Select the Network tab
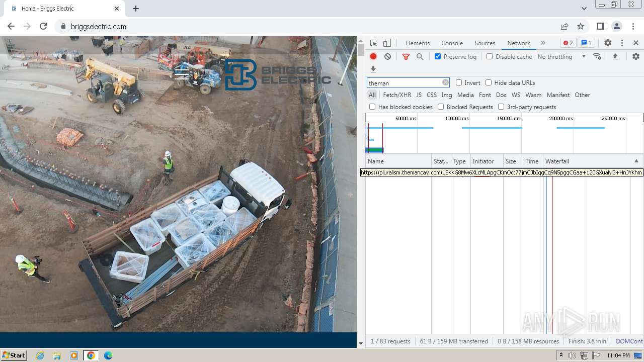 [x=519, y=43]
